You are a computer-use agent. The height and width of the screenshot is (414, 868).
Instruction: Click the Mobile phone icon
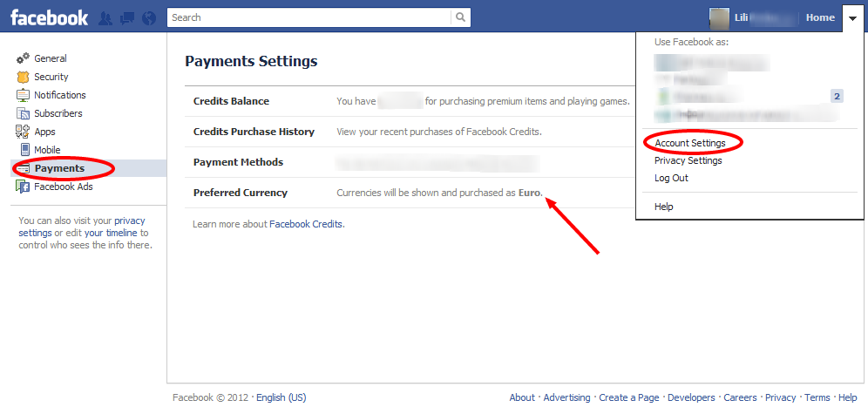(24, 149)
